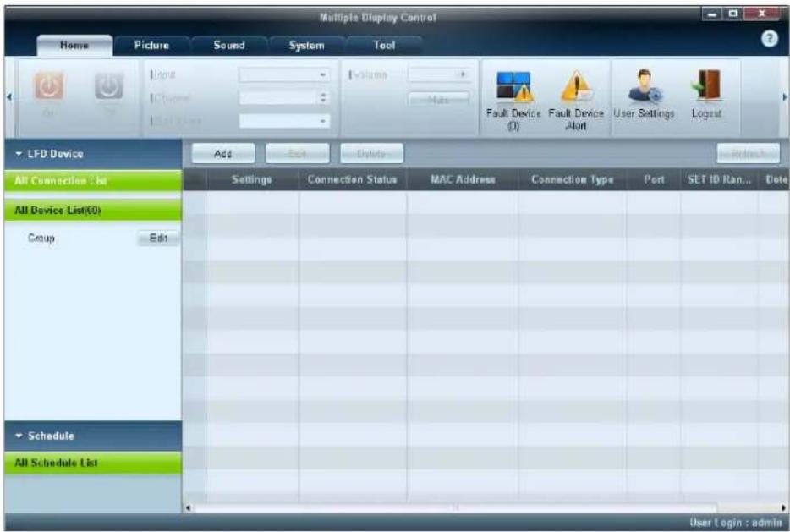Switch to the Home tab
Screen dimensions: 790x532
click(x=74, y=46)
